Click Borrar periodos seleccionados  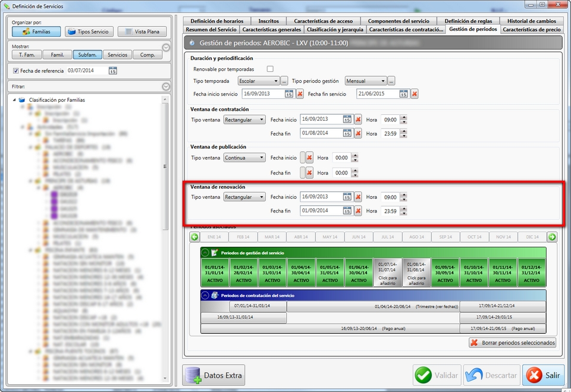pyautogui.click(x=513, y=343)
